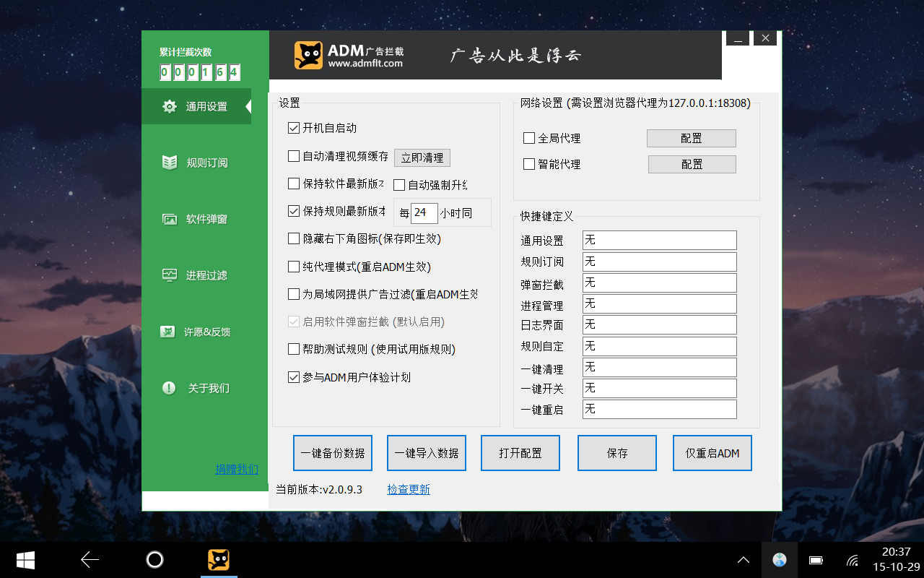Go to 进程过滤 section
The height and width of the screenshot is (578, 924).
196,275
